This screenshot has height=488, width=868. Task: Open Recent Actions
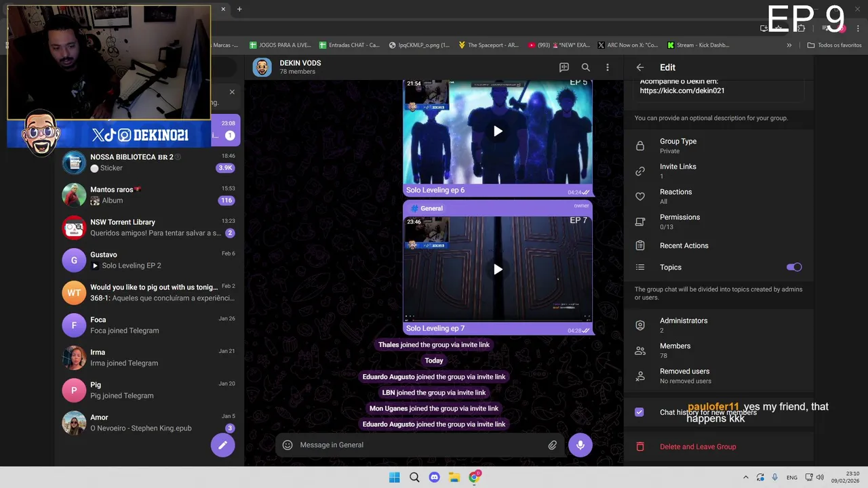[x=718, y=245]
